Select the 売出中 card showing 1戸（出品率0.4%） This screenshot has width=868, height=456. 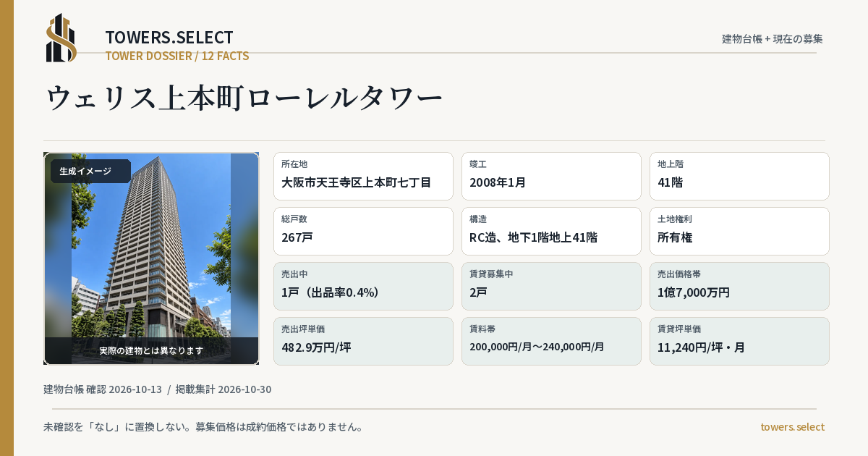363,286
